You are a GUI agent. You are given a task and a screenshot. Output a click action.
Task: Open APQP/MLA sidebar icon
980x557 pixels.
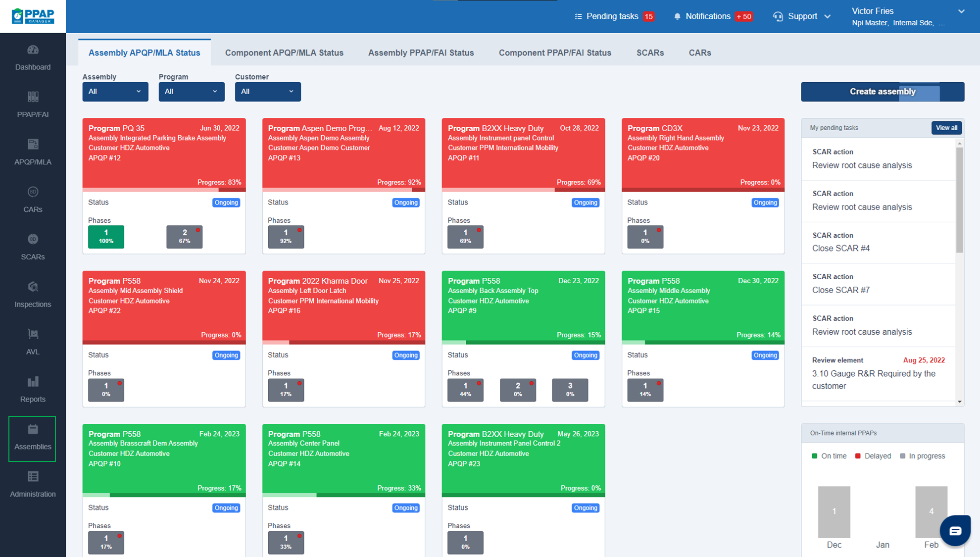pyautogui.click(x=33, y=145)
